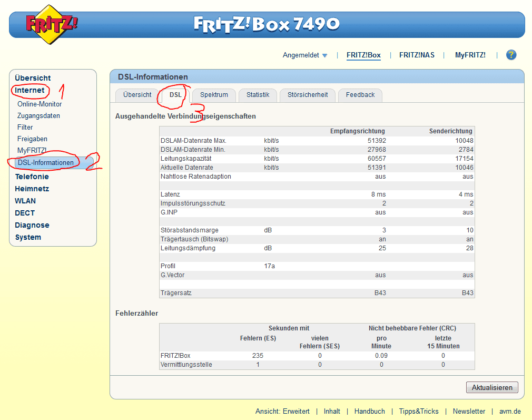Click the Empfangsrichtung column header

357,131
